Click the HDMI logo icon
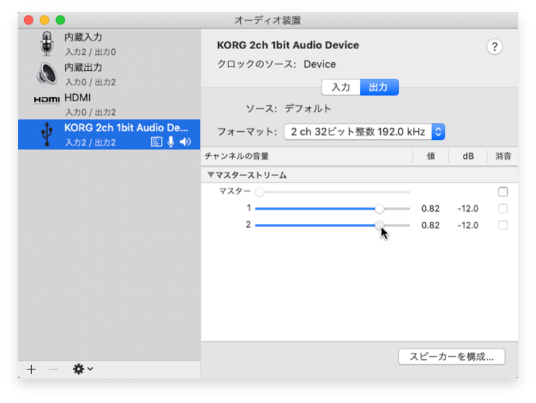This screenshot has height=403, width=536. (x=47, y=99)
